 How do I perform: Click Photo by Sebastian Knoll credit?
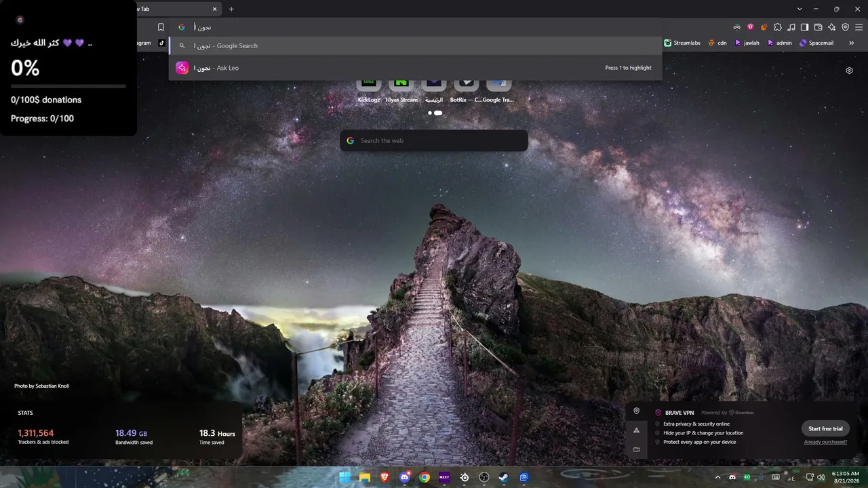tap(41, 386)
